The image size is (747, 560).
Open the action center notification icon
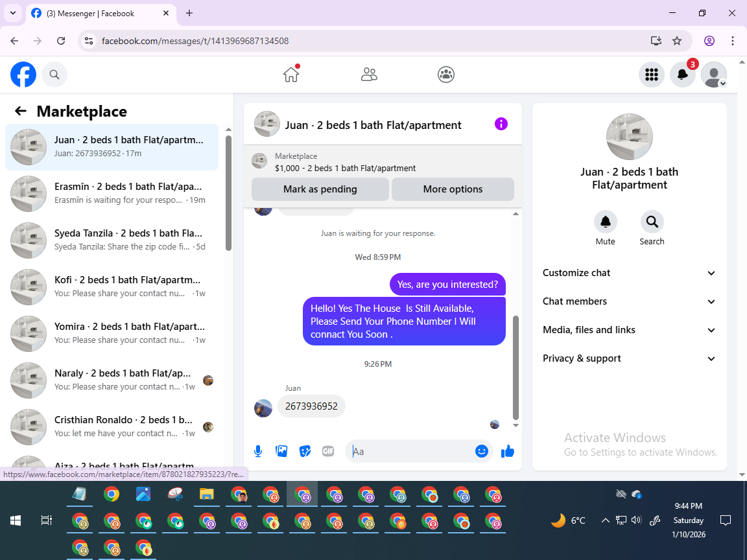pos(726,520)
